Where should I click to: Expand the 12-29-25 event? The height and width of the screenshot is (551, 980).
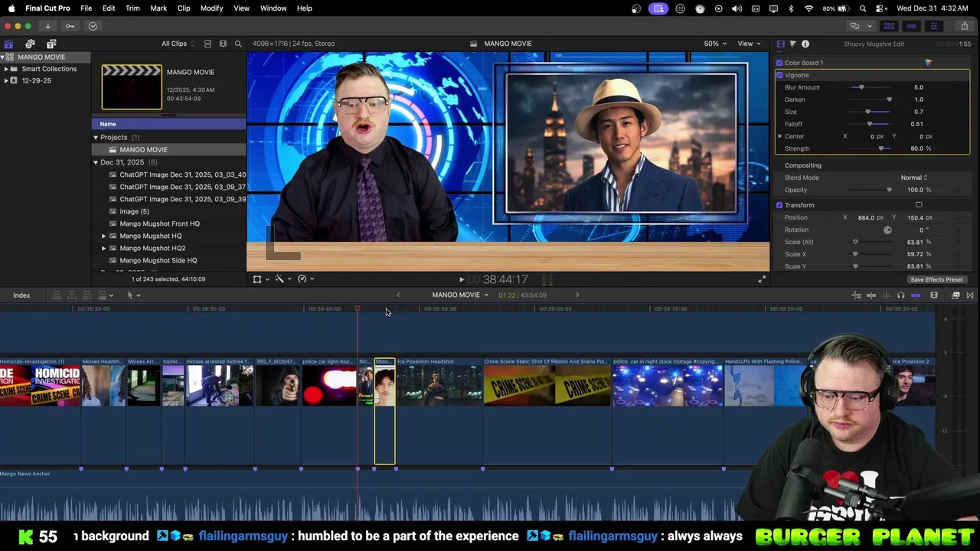click(6, 80)
